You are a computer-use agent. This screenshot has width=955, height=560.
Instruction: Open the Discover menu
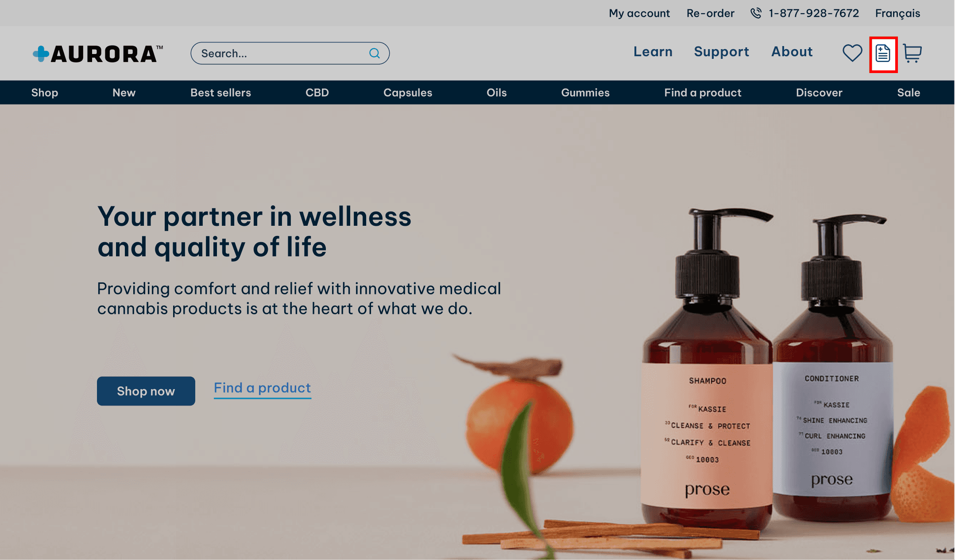(819, 93)
